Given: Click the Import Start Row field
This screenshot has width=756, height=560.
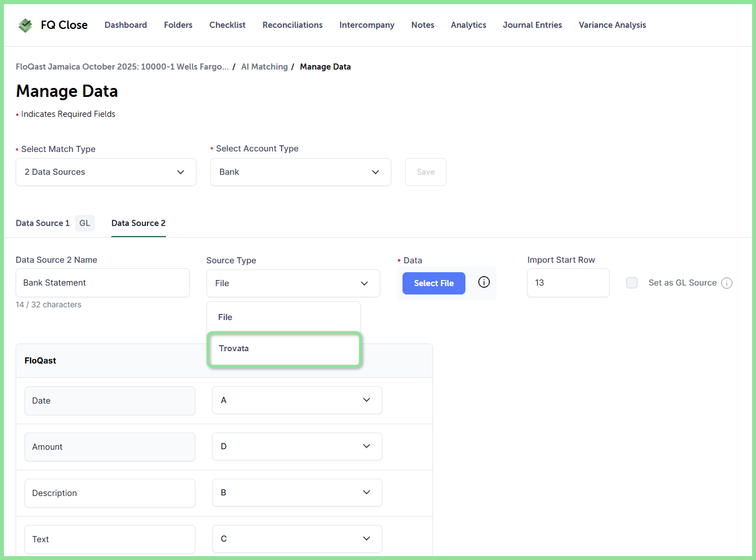Looking at the screenshot, I should pos(568,283).
